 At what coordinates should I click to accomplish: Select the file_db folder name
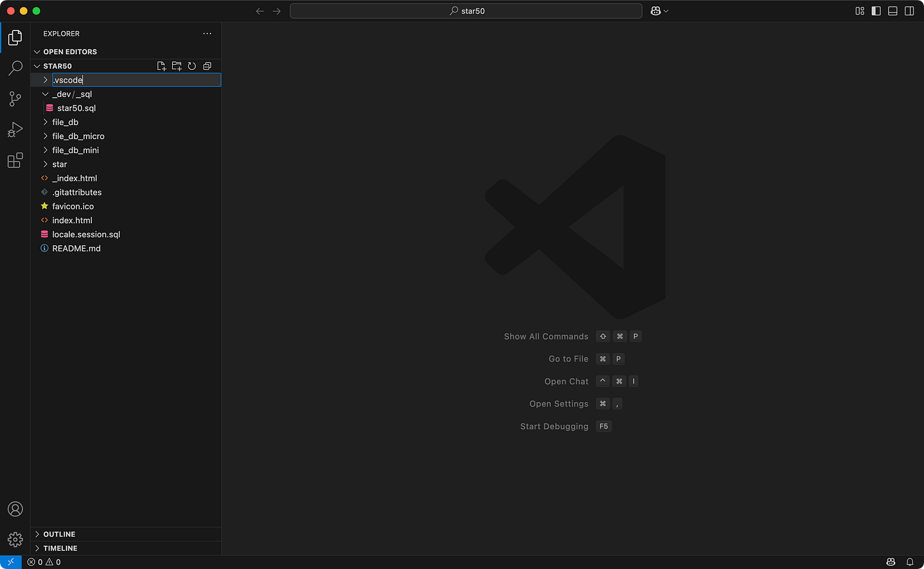(x=65, y=122)
